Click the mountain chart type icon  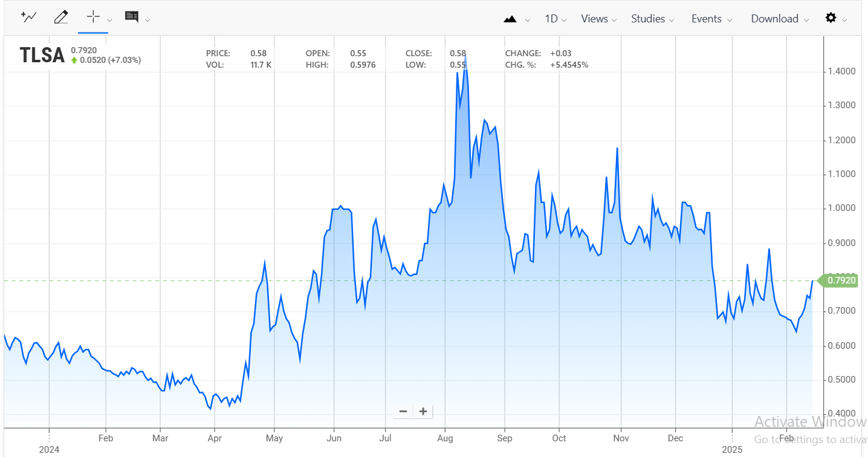(510, 19)
